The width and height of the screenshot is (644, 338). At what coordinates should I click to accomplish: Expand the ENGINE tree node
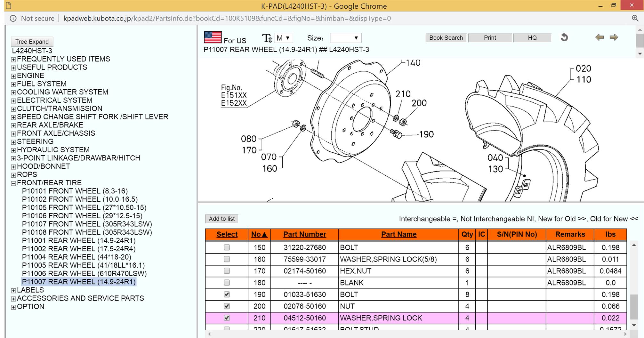point(13,76)
